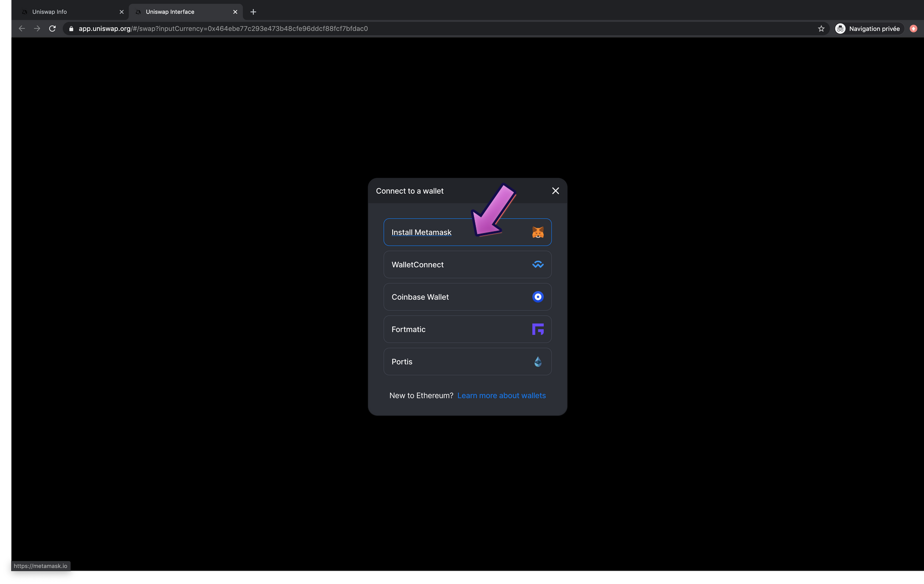
Task: Select the WalletConnect option
Action: pyautogui.click(x=468, y=264)
